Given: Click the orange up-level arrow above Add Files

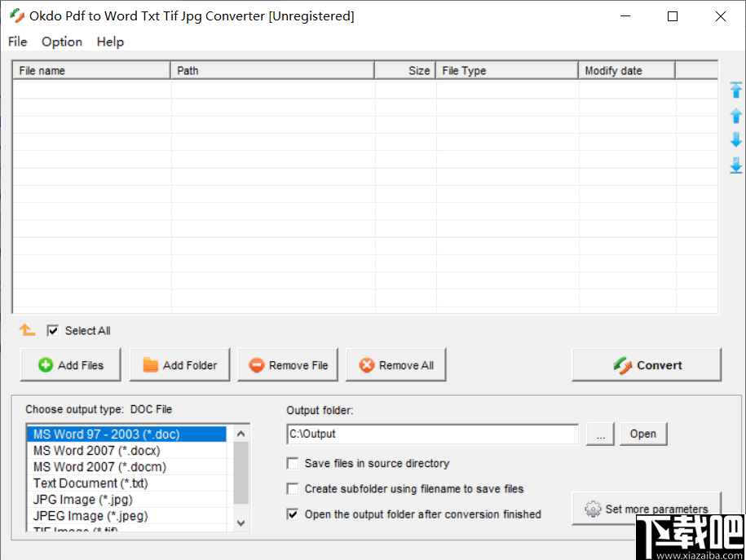Looking at the screenshot, I should coord(27,329).
